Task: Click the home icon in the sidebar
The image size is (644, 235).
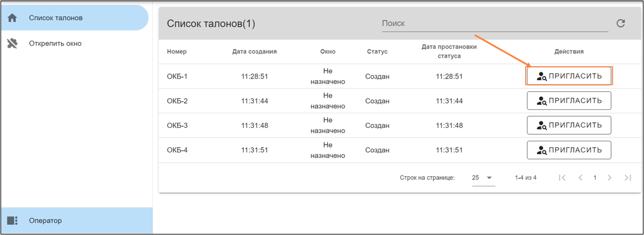Action: (12, 18)
